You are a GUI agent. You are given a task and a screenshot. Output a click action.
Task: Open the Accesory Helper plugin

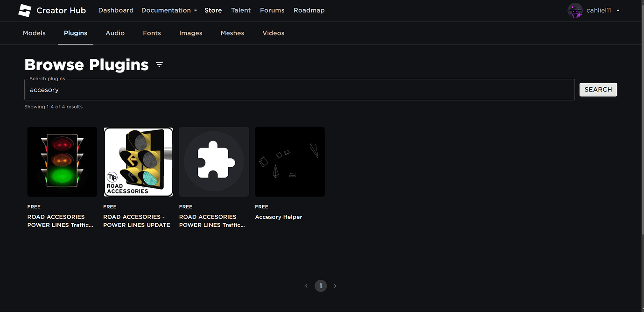click(278, 217)
